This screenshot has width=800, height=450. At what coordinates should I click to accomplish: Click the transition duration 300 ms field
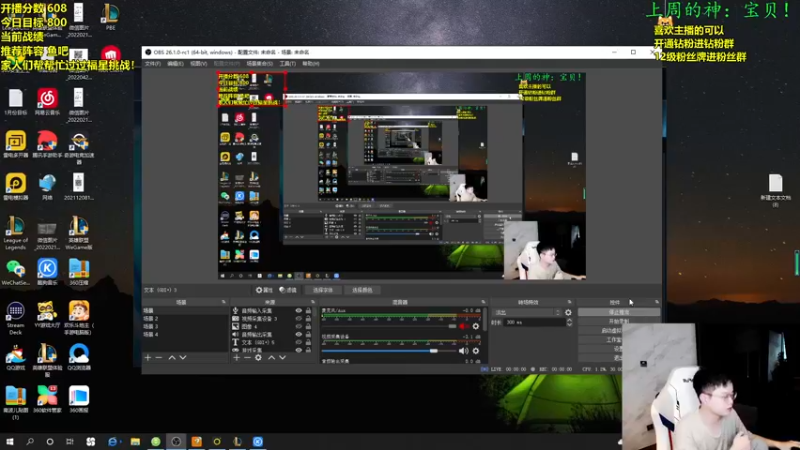534,322
